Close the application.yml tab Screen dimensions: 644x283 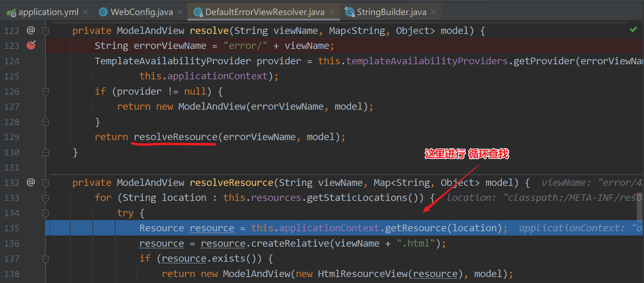[86, 12]
